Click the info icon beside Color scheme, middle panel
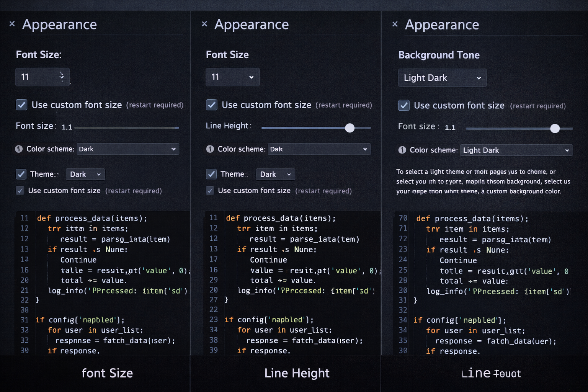 pos(210,149)
